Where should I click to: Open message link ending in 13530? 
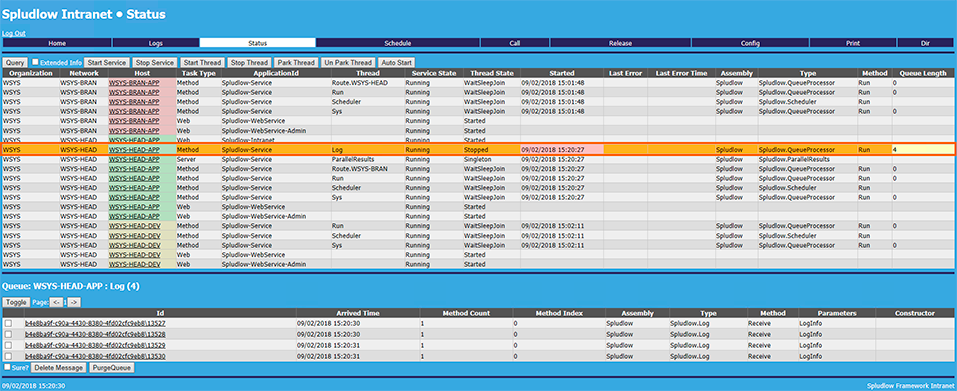(x=95, y=356)
